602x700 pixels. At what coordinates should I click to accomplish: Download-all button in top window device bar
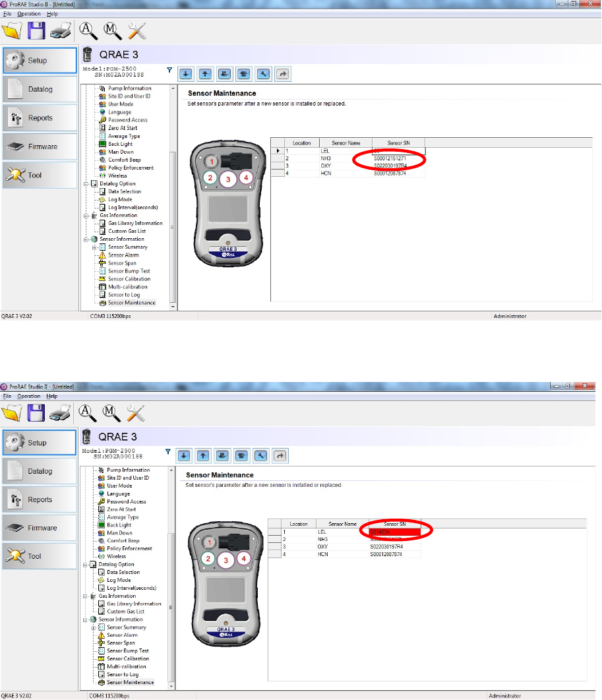pos(224,74)
